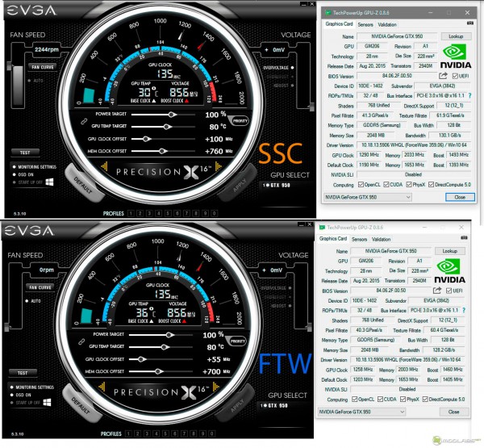Select profile 5 in lower Precision X window

click(x=165, y=433)
